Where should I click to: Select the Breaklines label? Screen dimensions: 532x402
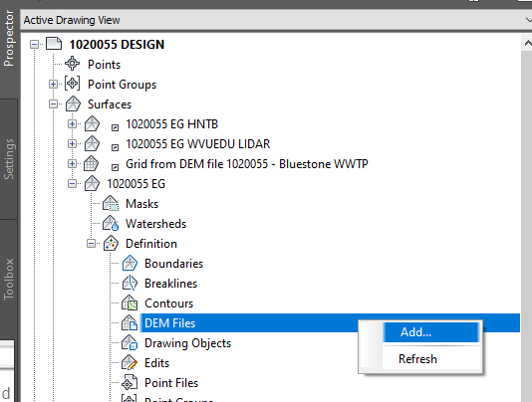[x=170, y=284]
